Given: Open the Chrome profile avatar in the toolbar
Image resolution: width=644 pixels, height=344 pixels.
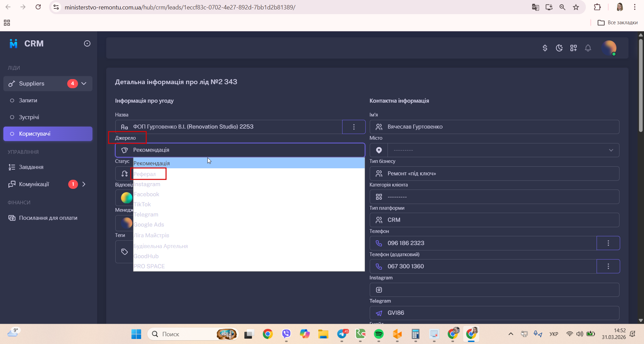Looking at the screenshot, I should 620,7.
